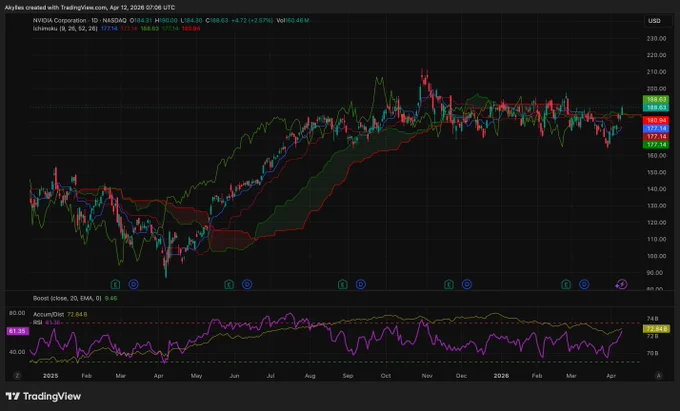Open the earnings marker near late Aug 2025

coord(343,284)
